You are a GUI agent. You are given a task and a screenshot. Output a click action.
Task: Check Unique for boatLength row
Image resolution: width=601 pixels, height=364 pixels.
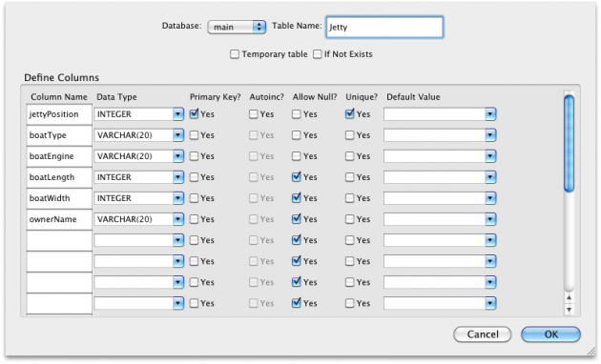(x=349, y=177)
